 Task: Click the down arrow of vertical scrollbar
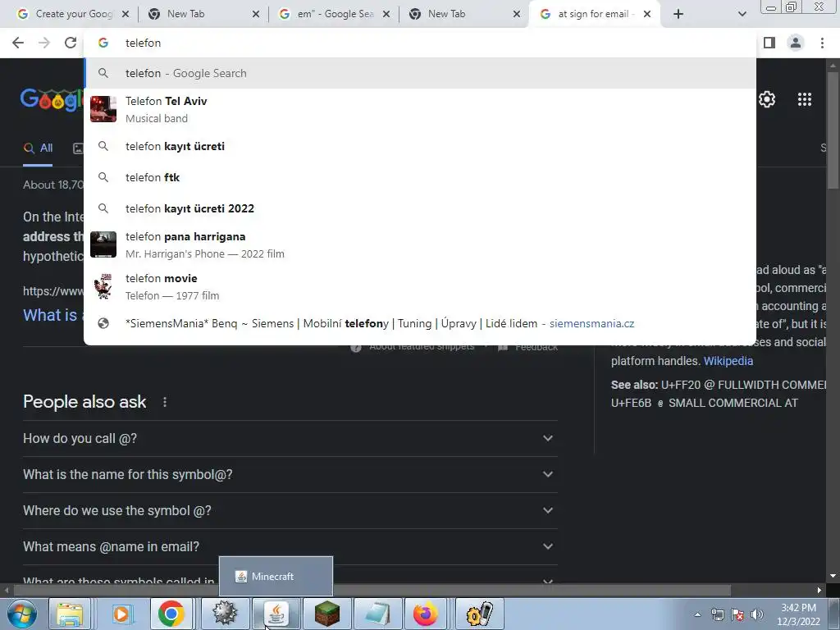click(x=833, y=576)
